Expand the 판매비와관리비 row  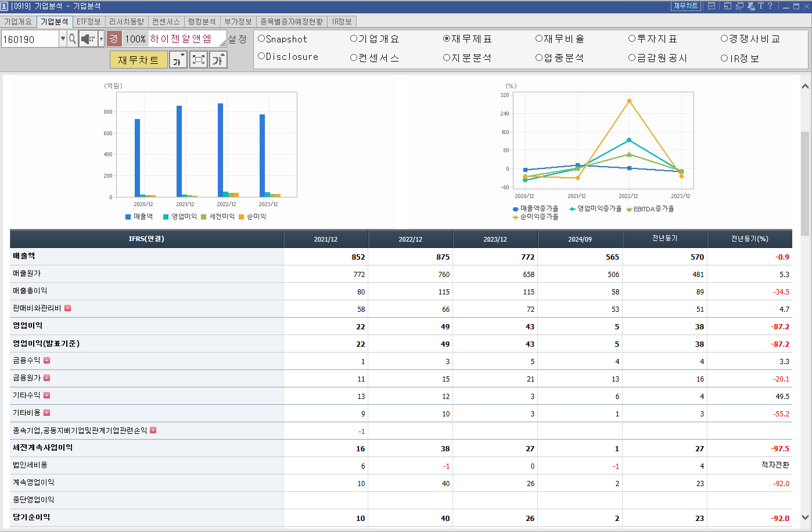click(67, 308)
